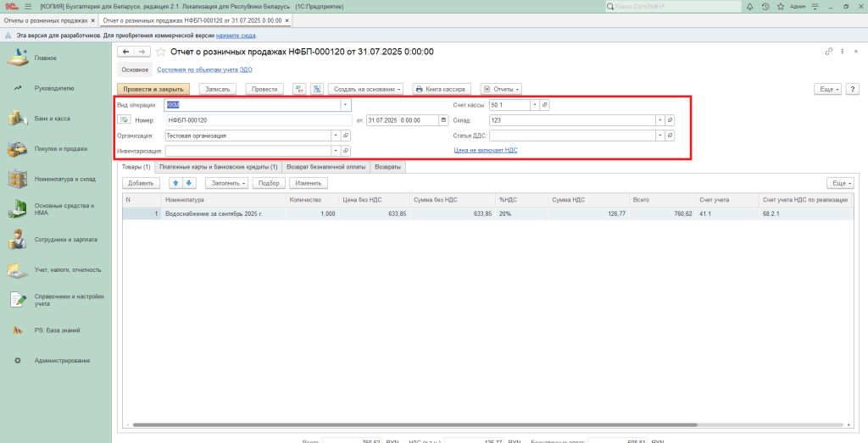This screenshot has width=868, height=443.
Task: Open the Создать на основании dropdown
Action: click(x=367, y=89)
